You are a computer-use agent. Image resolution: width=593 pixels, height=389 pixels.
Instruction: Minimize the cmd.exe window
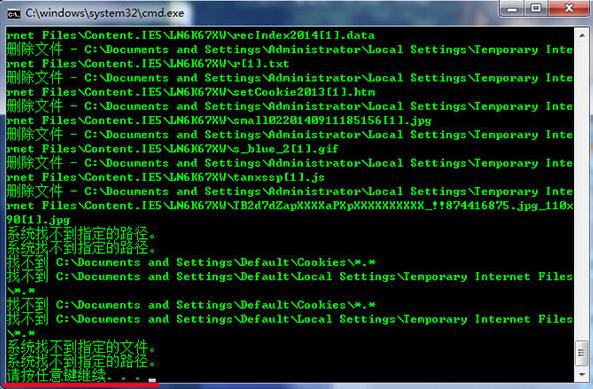tap(512, 8)
